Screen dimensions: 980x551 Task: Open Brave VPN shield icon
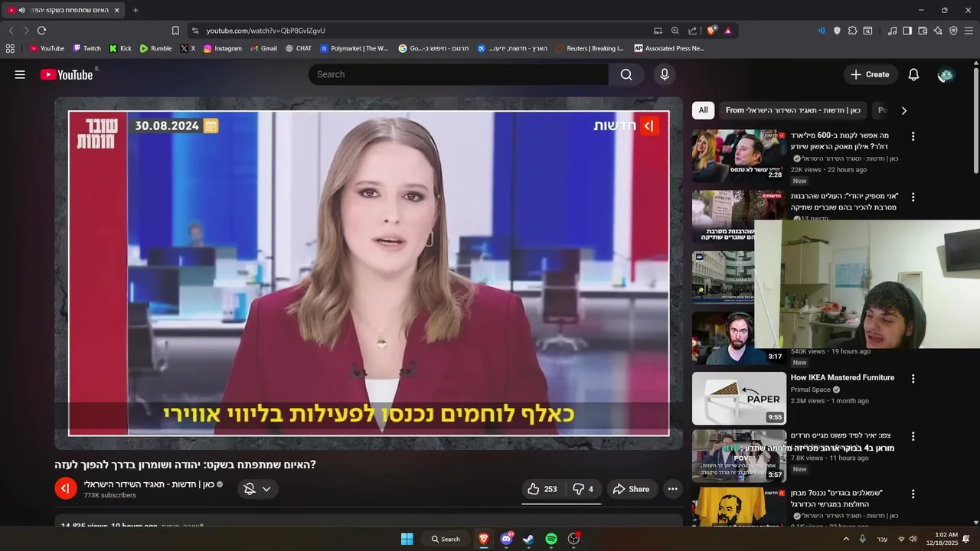(953, 31)
